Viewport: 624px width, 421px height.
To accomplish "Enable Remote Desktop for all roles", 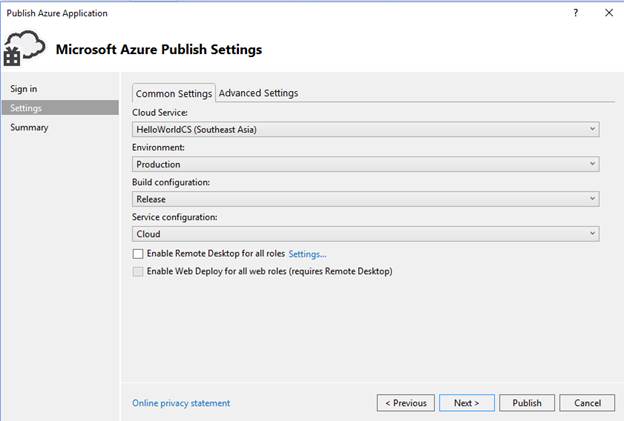I will (138, 254).
